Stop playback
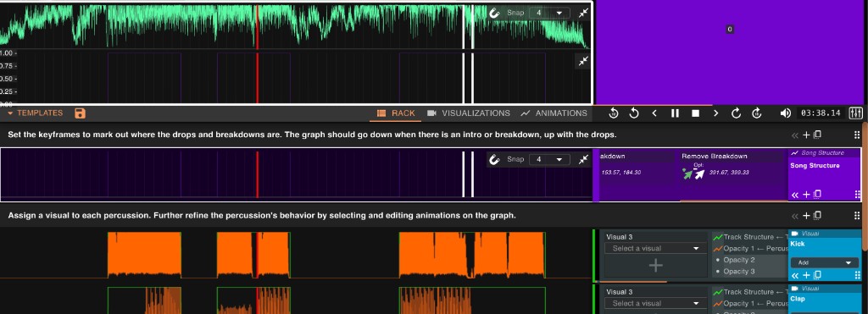This screenshot has width=868, height=314. coord(695,113)
